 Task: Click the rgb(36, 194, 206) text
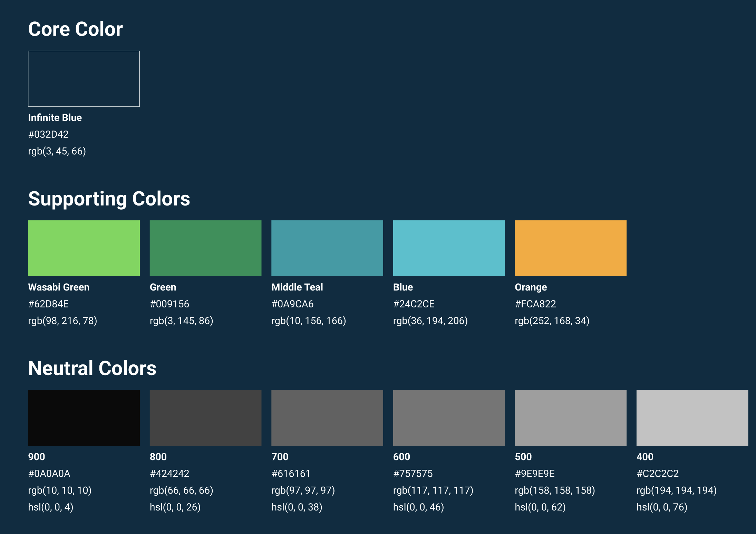point(430,321)
